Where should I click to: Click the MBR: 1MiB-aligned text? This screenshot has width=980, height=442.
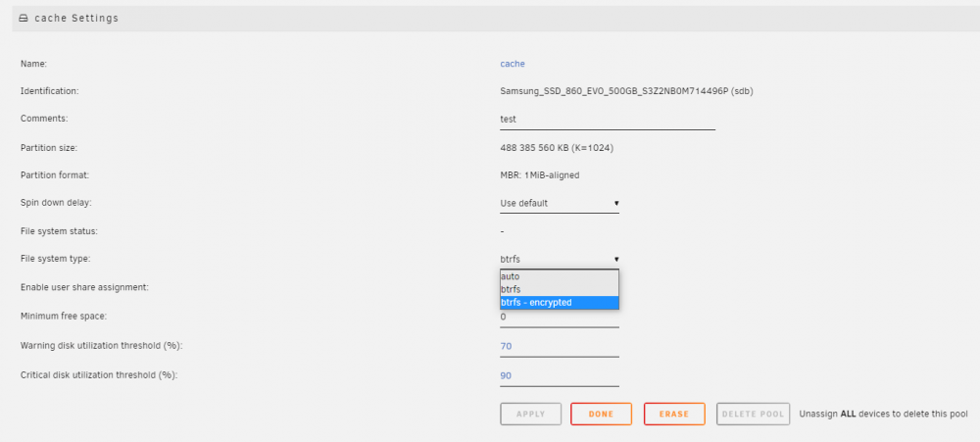[x=540, y=175]
